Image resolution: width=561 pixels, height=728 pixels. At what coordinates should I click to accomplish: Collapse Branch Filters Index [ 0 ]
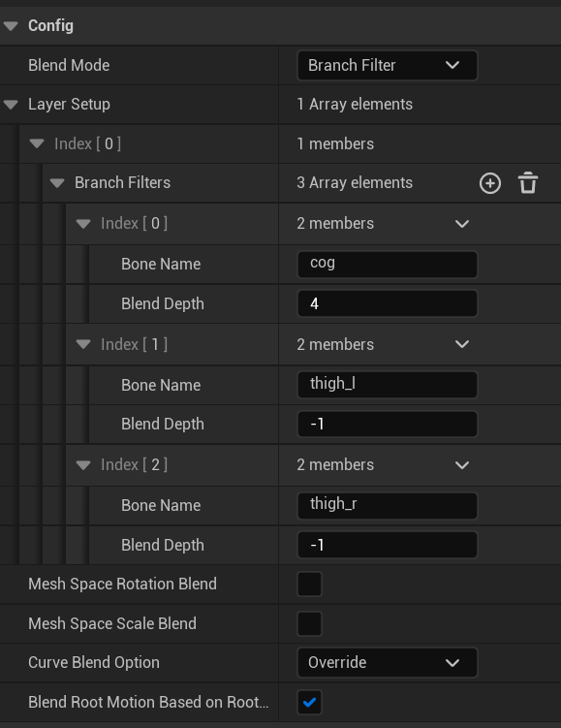click(x=83, y=224)
